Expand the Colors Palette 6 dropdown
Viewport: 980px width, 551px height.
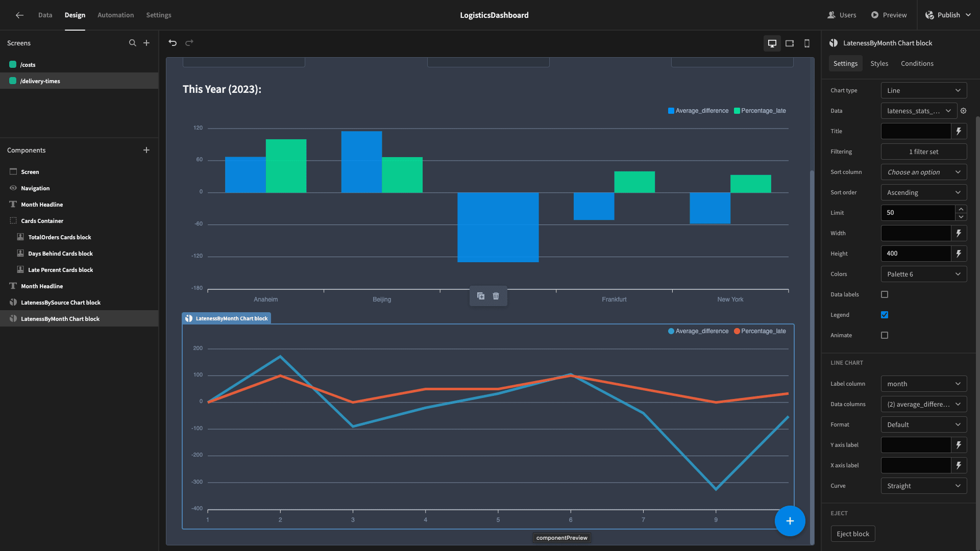coord(924,274)
